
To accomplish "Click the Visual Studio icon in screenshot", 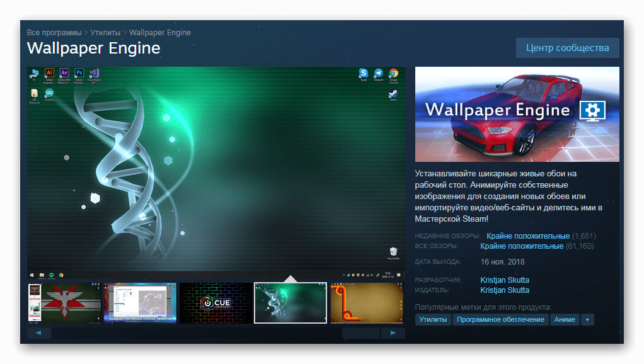I will (x=94, y=75).
